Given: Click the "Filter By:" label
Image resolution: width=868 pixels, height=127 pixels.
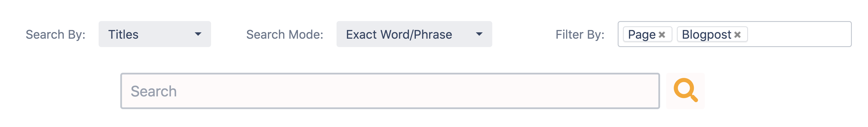Looking at the screenshot, I should (580, 35).
